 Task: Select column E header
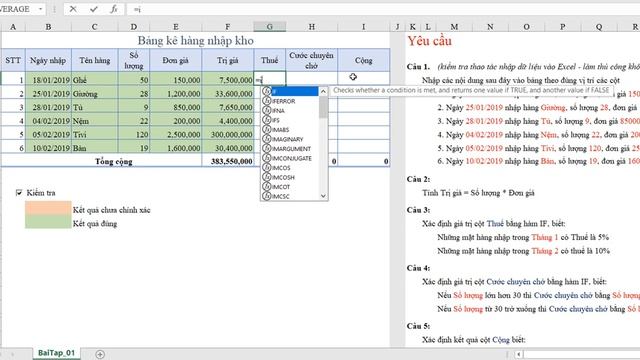(176, 27)
